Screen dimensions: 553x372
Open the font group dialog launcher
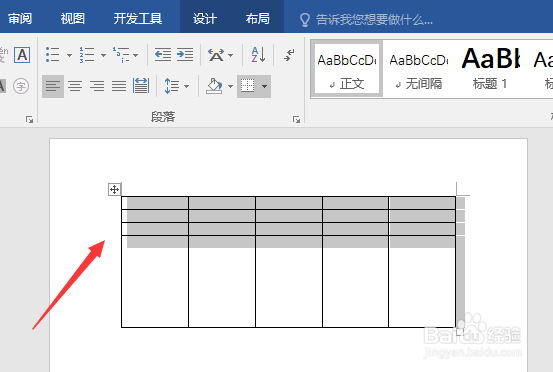tap(29, 120)
